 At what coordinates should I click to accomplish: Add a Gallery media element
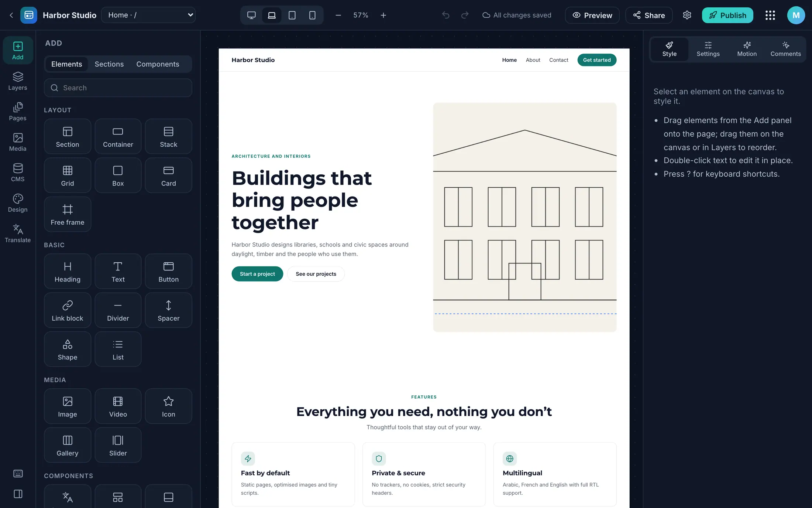tap(68, 445)
